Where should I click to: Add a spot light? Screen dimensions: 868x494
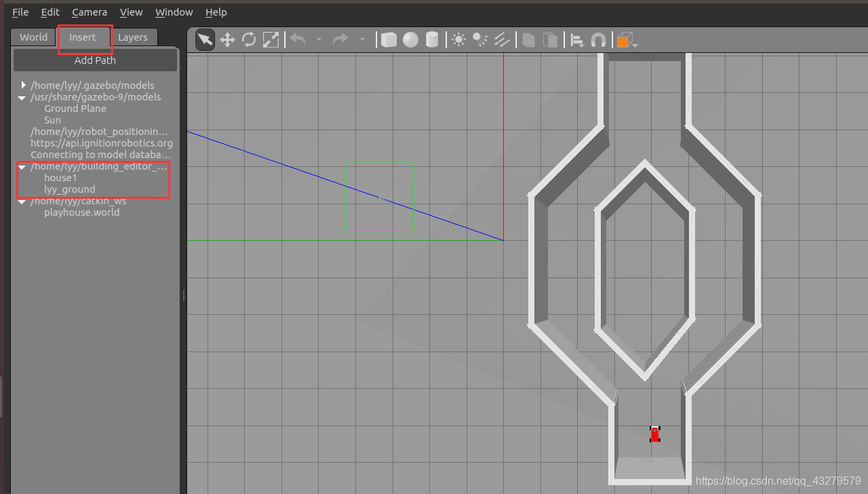click(480, 40)
